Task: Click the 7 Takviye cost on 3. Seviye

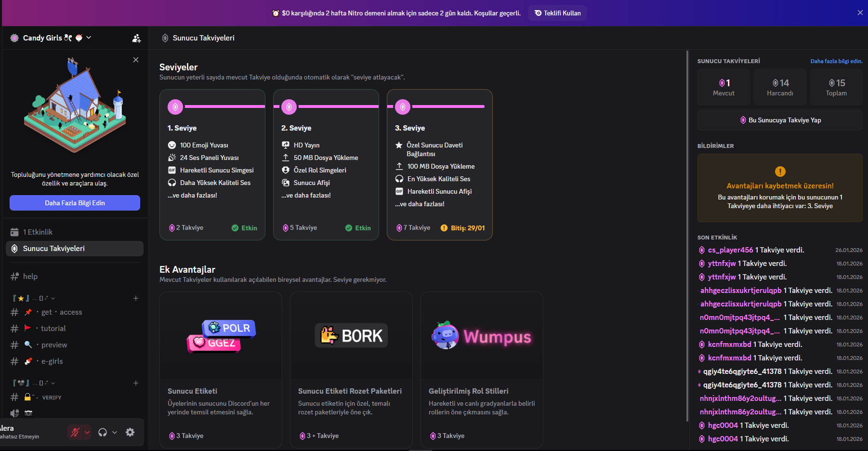Action: click(413, 228)
